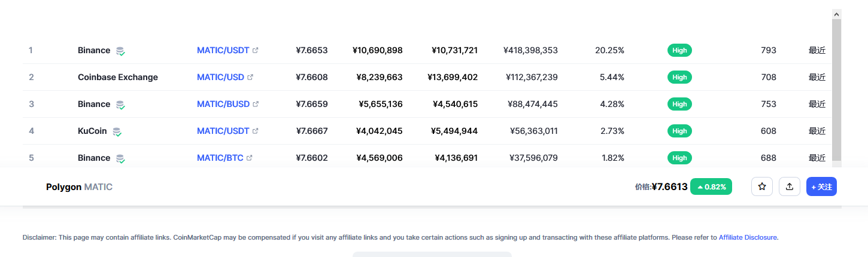Star Polygon MATIC to watchlist
Screen dimensions: 868x257
762,186
